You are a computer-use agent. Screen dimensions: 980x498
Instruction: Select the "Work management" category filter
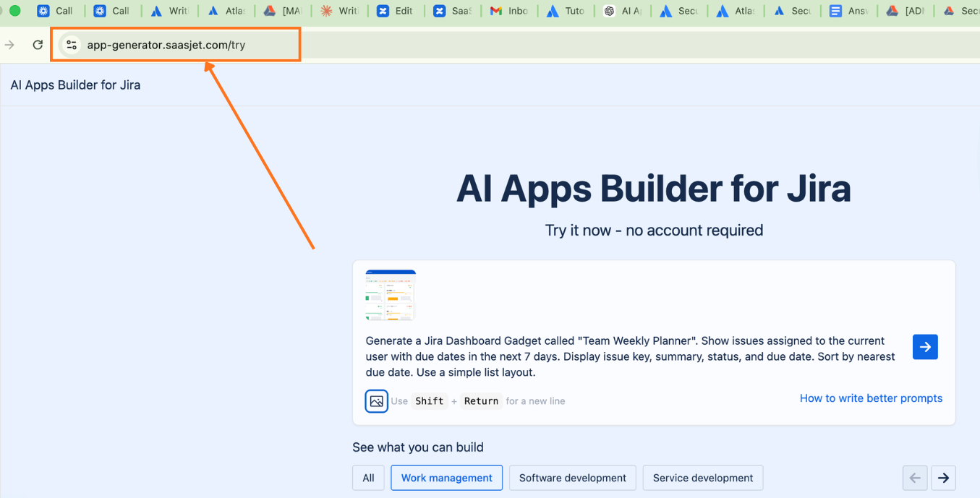(447, 478)
